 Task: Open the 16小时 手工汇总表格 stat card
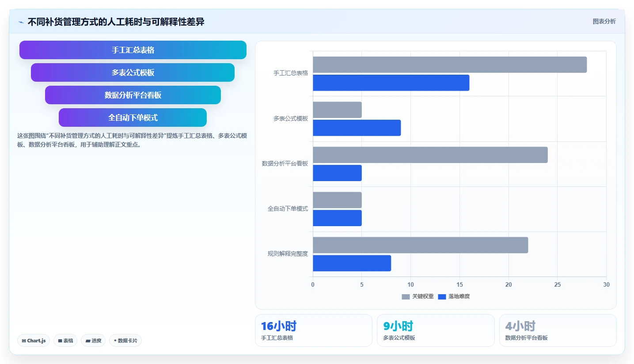(x=314, y=330)
